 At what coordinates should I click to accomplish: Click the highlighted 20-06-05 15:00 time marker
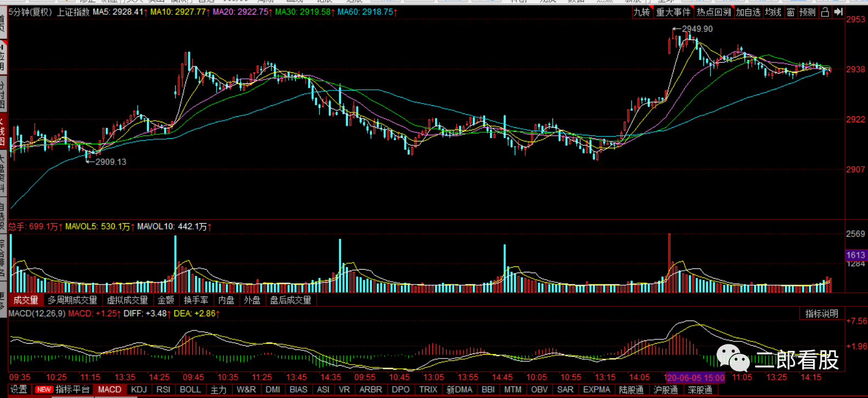tap(695, 378)
